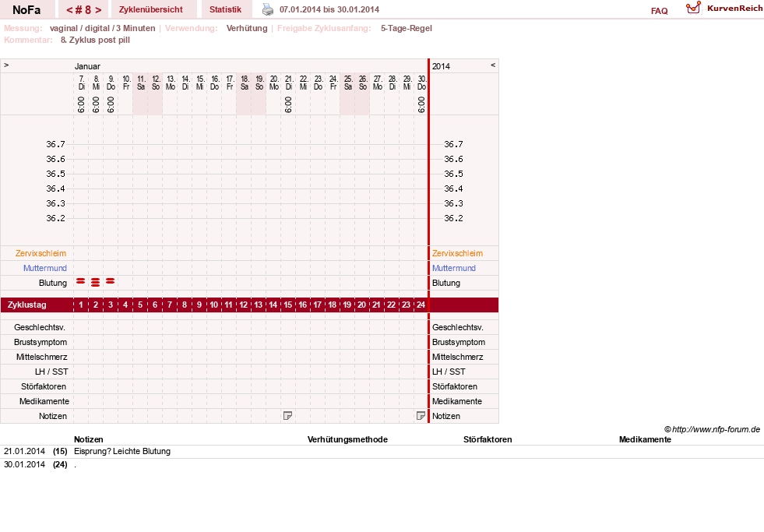This screenshot has width=764, height=532.
Task: Click note date 21.01.2014
Action: coord(24,451)
